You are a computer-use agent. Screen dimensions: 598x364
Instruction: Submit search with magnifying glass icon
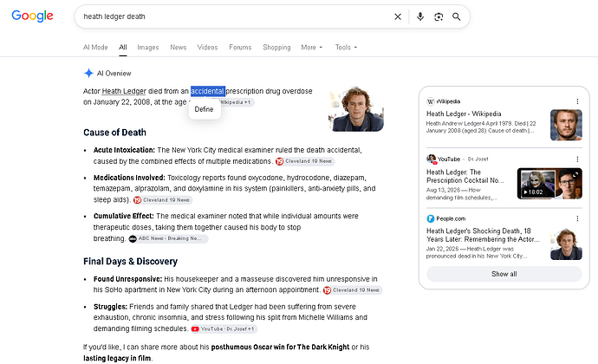pyautogui.click(x=457, y=16)
